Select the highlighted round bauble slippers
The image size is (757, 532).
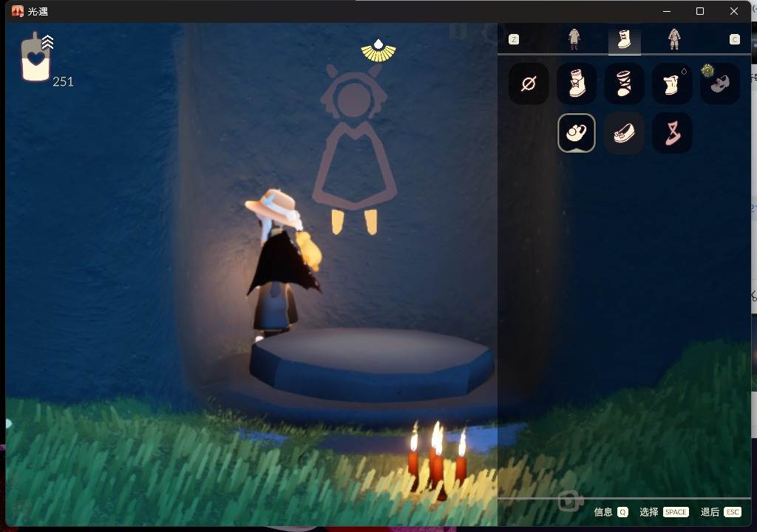tap(577, 133)
